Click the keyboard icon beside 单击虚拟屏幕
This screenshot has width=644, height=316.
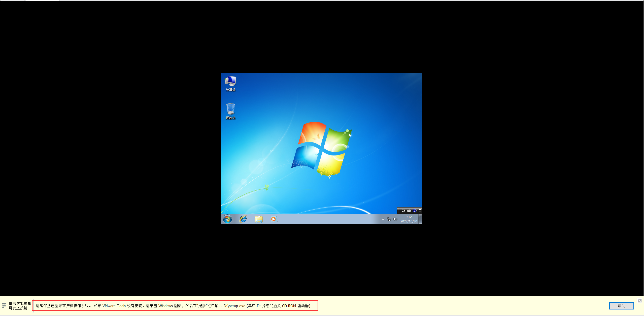(x=4, y=306)
